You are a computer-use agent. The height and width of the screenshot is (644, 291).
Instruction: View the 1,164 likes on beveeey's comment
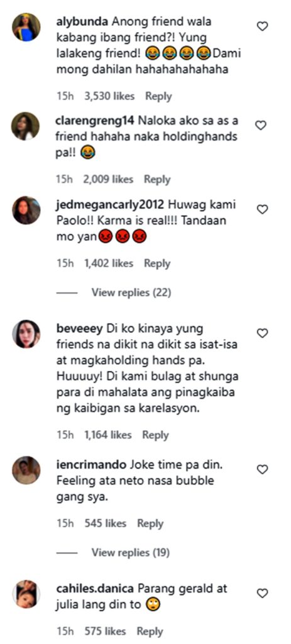(108, 435)
